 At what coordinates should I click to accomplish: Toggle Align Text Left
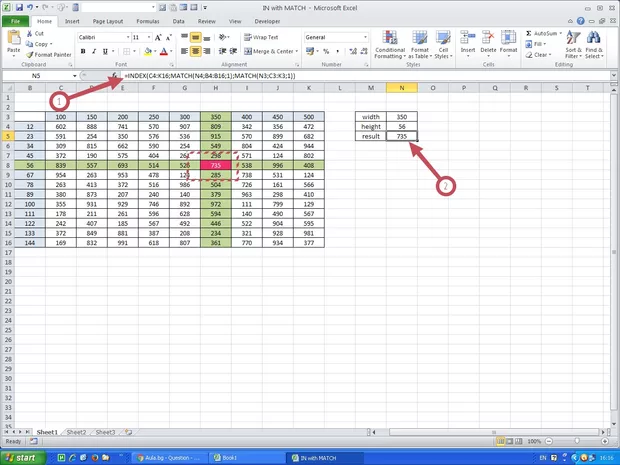[184, 51]
